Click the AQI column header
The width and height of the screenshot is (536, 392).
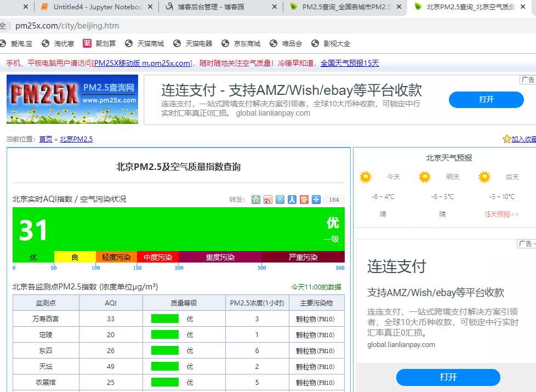coord(111,303)
